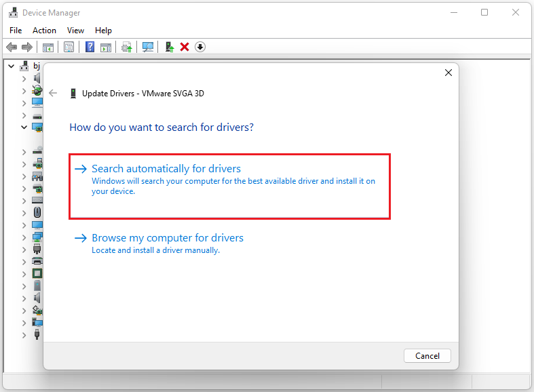
Task: Expand the Keyboards category chevron
Action: 24,200
